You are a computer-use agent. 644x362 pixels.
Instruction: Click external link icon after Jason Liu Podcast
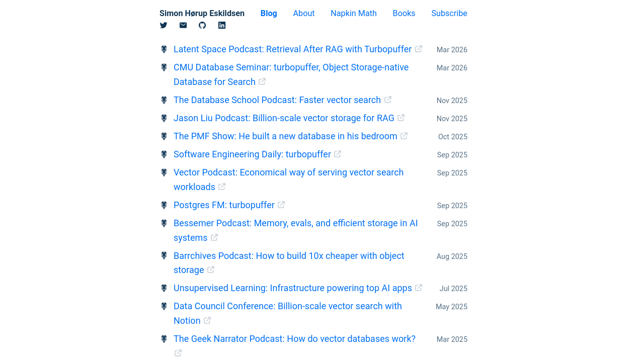[x=401, y=118]
